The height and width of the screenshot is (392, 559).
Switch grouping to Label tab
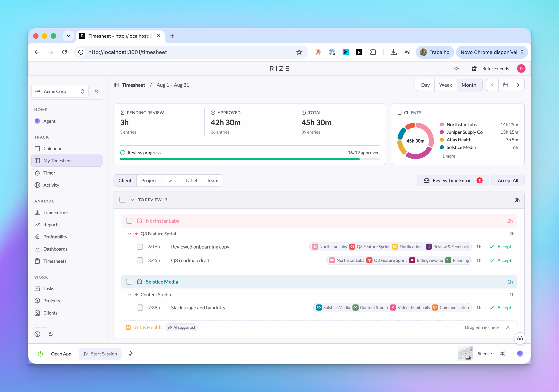pyautogui.click(x=191, y=180)
